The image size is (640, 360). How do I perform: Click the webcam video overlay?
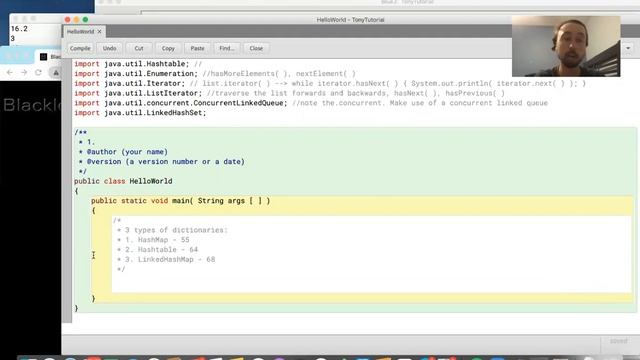[x=566, y=46]
